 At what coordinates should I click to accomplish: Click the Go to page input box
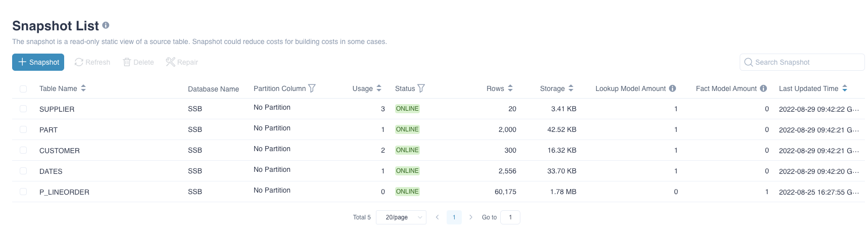click(510, 217)
